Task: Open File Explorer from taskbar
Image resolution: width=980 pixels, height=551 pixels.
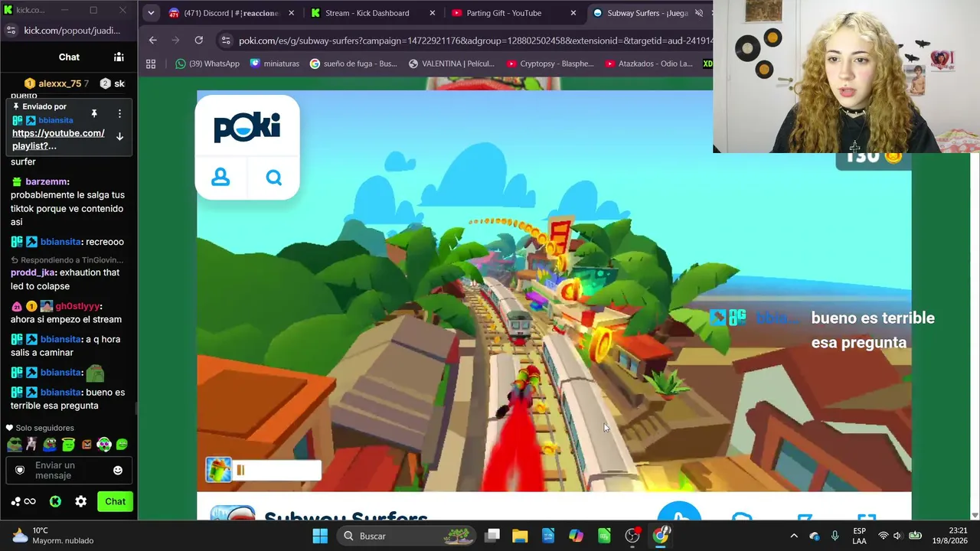Action: coord(520,536)
